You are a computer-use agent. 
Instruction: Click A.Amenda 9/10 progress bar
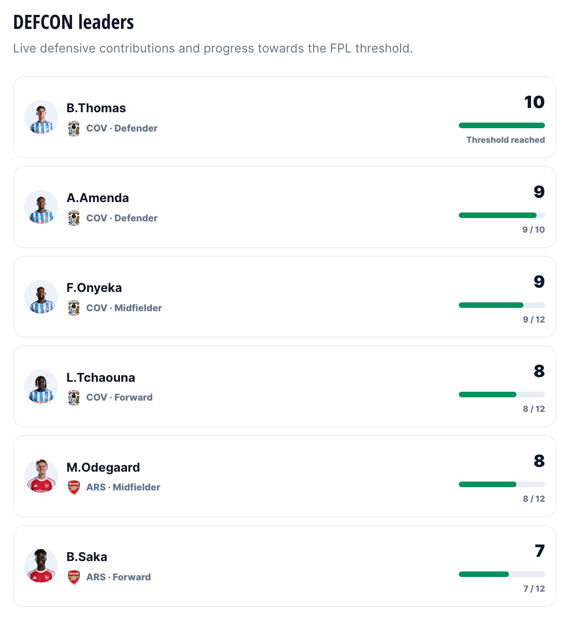point(502,215)
